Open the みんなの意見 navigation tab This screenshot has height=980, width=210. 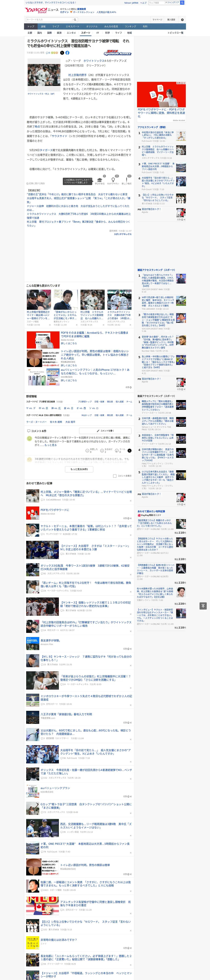(x=111, y=27)
